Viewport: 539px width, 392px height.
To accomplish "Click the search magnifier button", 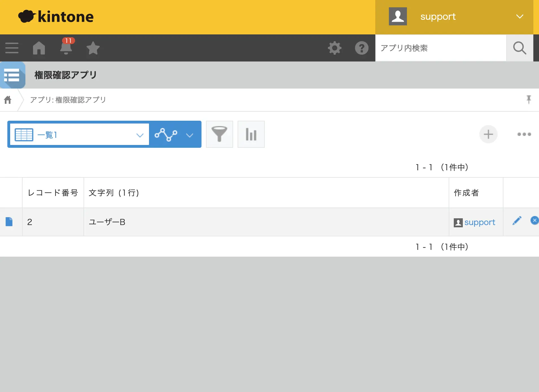I will [520, 48].
